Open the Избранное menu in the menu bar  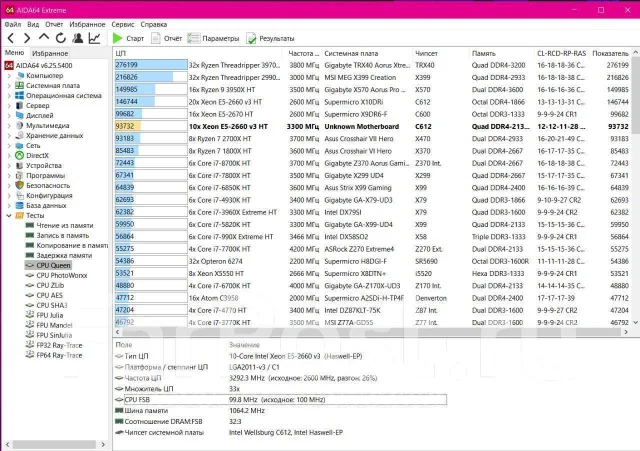(x=87, y=24)
